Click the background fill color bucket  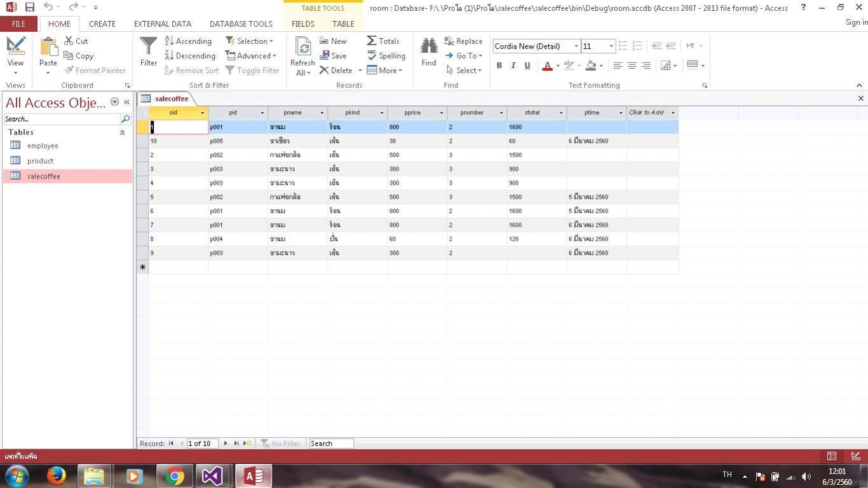pyautogui.click(x=591, y=65)
